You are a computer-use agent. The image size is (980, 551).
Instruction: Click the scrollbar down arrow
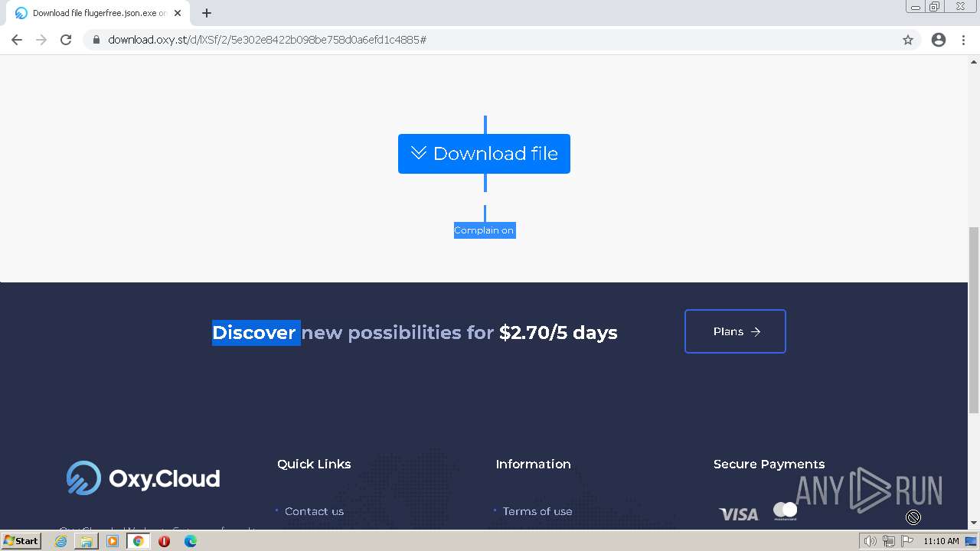974,523
